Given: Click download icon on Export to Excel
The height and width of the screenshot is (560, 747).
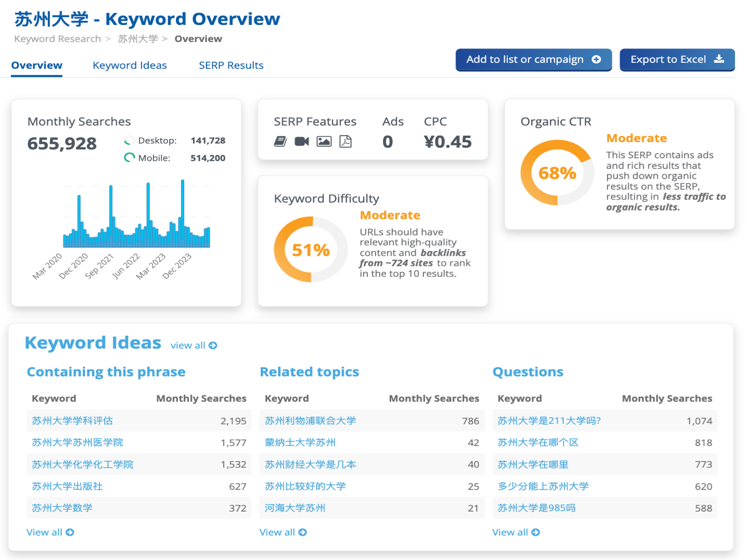Looking at the screenshot, I should (x=719, y=59).
